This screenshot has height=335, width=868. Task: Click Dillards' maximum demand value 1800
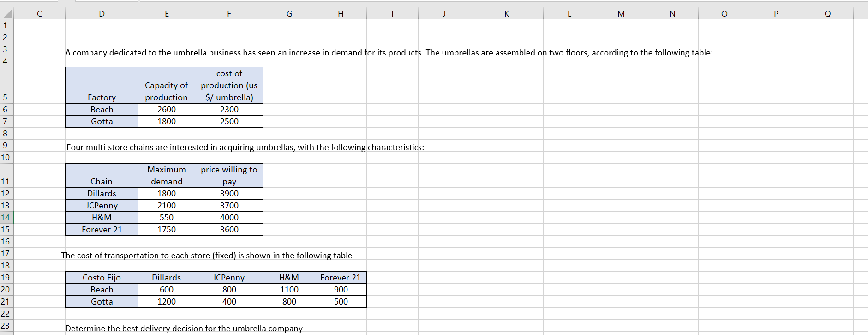(167, 193)
